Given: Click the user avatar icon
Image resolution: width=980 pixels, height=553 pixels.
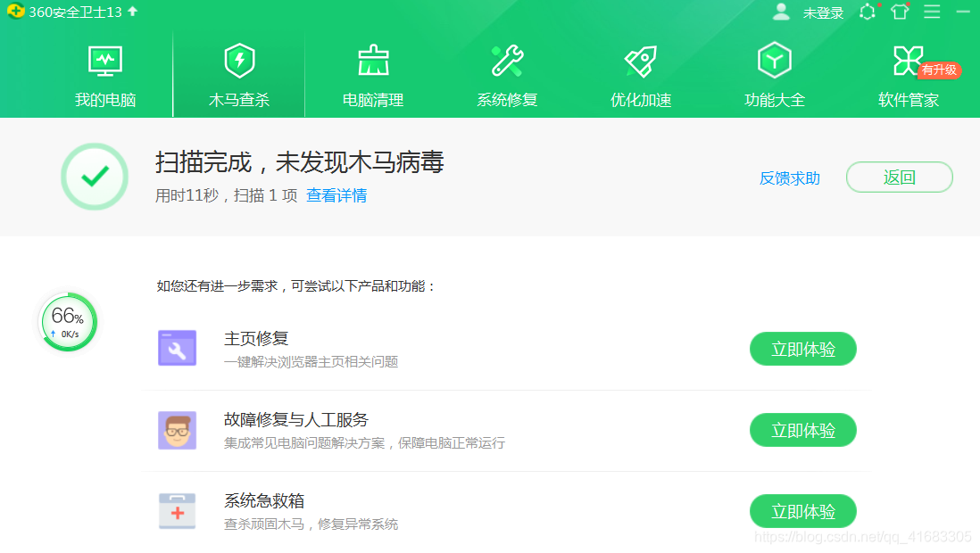Looking at the screenshot, I should click(781, 12).
